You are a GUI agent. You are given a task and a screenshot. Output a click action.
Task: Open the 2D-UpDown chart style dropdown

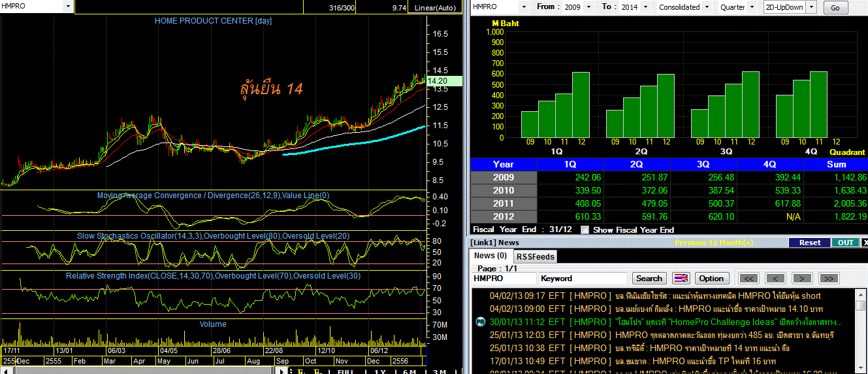[x=811, y=7]
